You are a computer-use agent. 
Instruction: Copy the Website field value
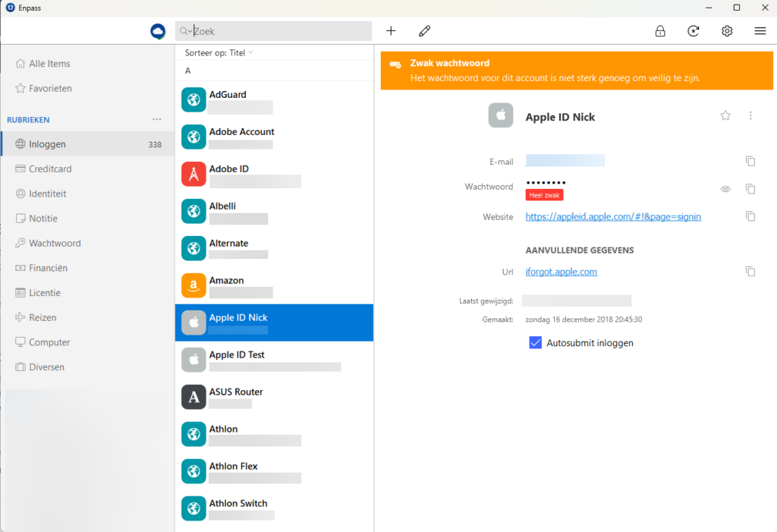[750, 216]
